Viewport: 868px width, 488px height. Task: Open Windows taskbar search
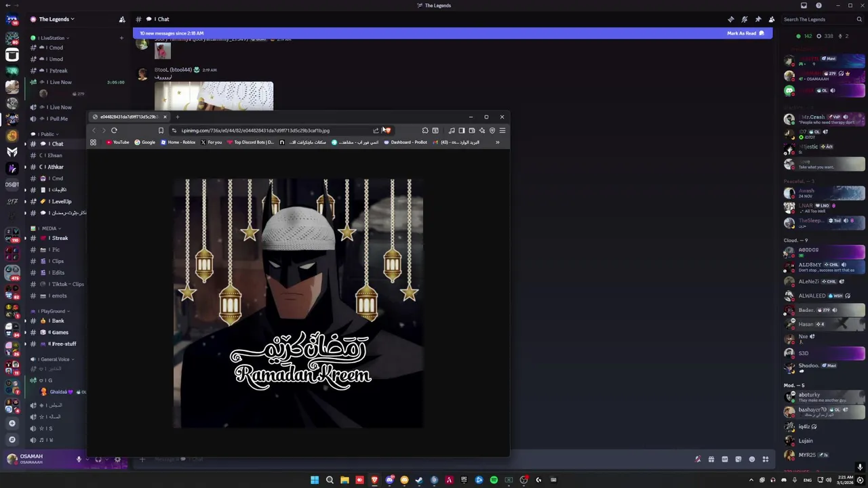330,480
